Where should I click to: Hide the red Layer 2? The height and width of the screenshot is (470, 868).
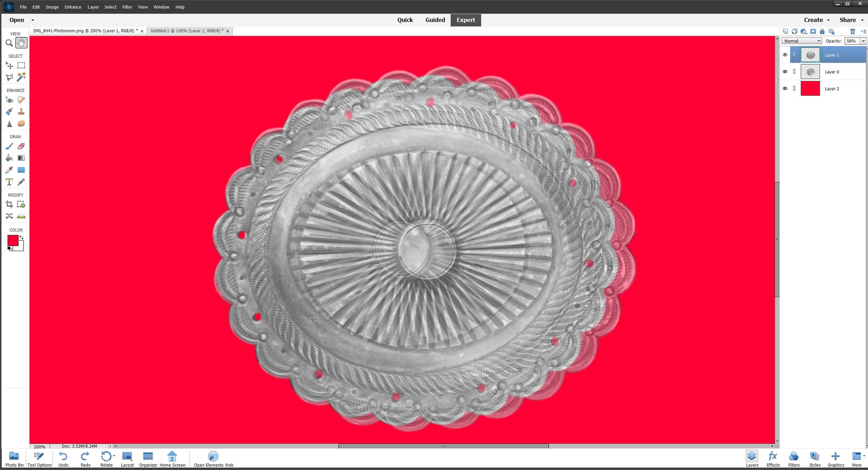point(785,88)
